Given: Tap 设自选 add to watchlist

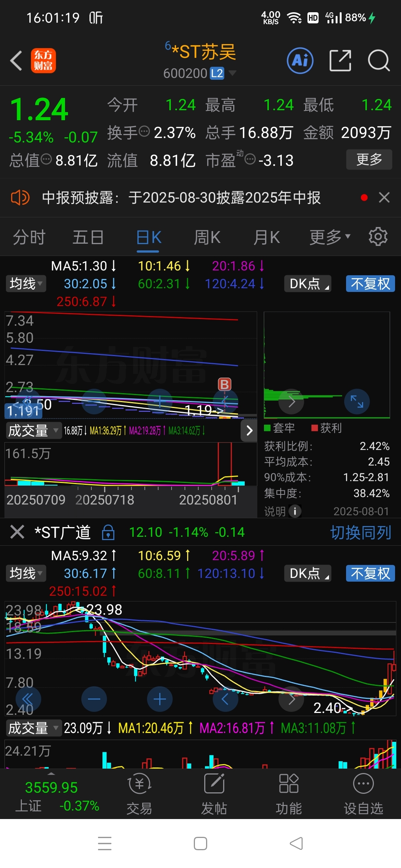Looking at the screenshot, I should click(363, 794).
